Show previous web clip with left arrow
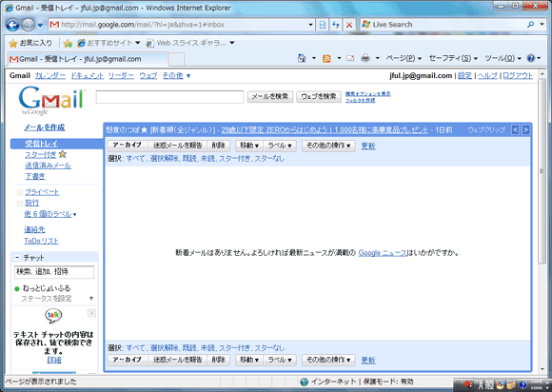Viewport: 552px width, 392px height. pyautogui.click(x=515, y=129)
